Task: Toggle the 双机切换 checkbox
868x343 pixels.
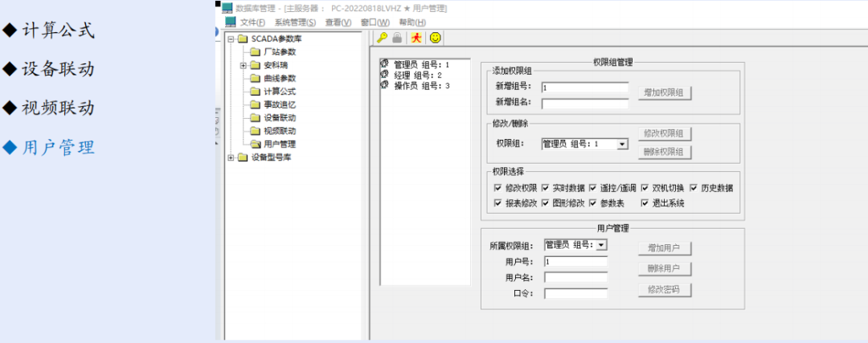Action: click(x=645, y=188)
